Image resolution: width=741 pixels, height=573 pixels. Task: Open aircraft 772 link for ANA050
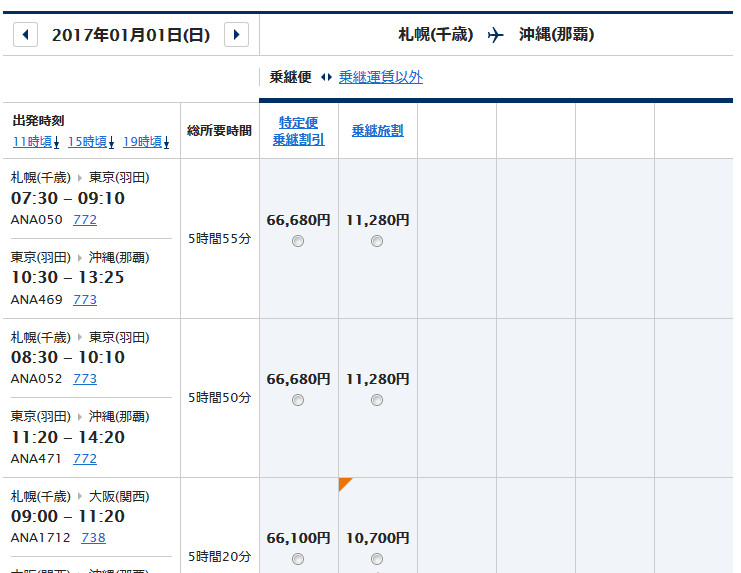coord(85,220)
